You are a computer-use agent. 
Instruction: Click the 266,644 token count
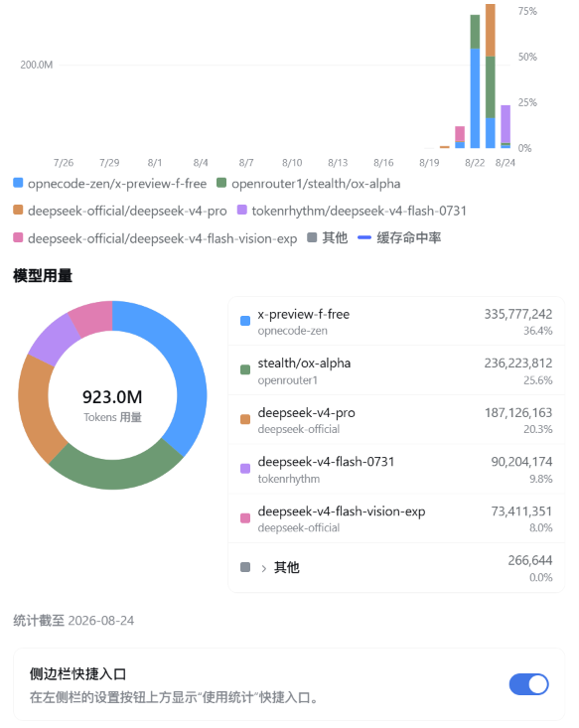click(530, 560)
